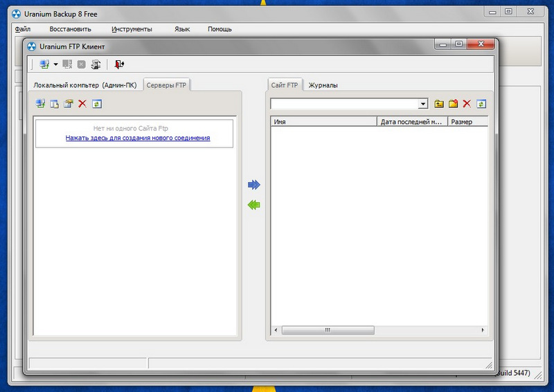Click the left arrow of the file list scrollbar

pos(276,330)
